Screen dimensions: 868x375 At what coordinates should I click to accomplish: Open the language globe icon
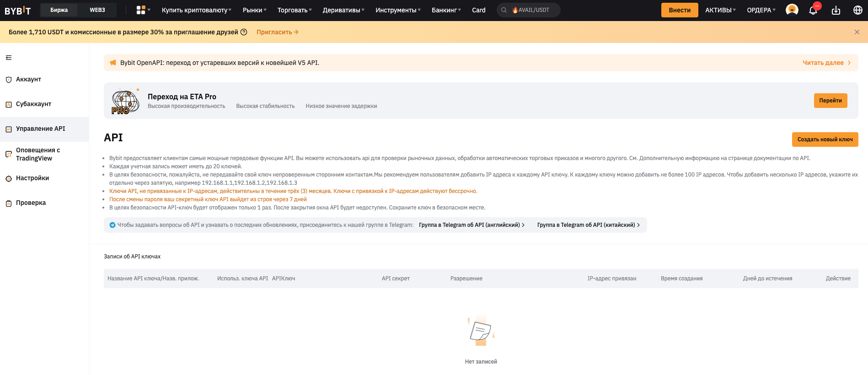[858, 10]
